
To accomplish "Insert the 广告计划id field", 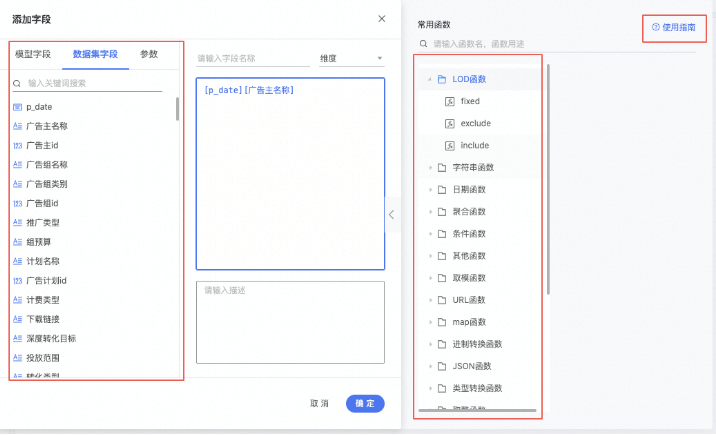I will tap(47, 281).
